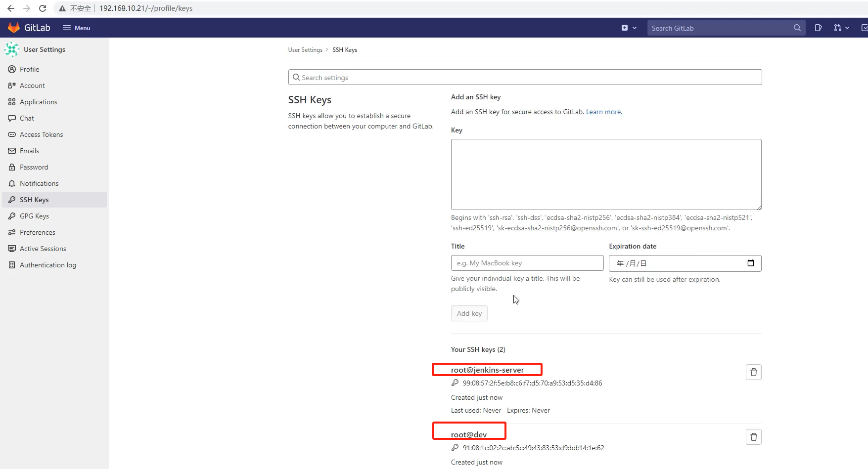
Task: Open Notifications settings
Action: (54, 183)
